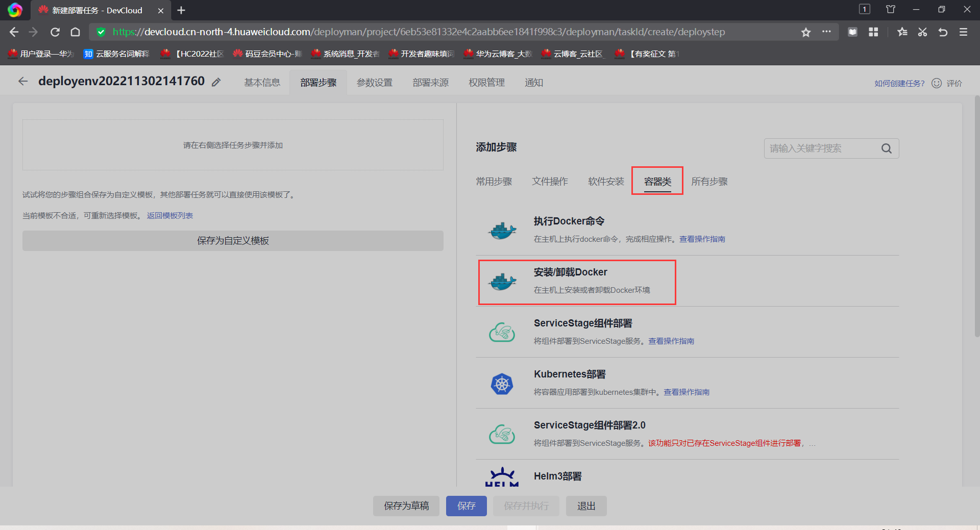
Task: Click the browser forward arrow
Action: [34, 32]
